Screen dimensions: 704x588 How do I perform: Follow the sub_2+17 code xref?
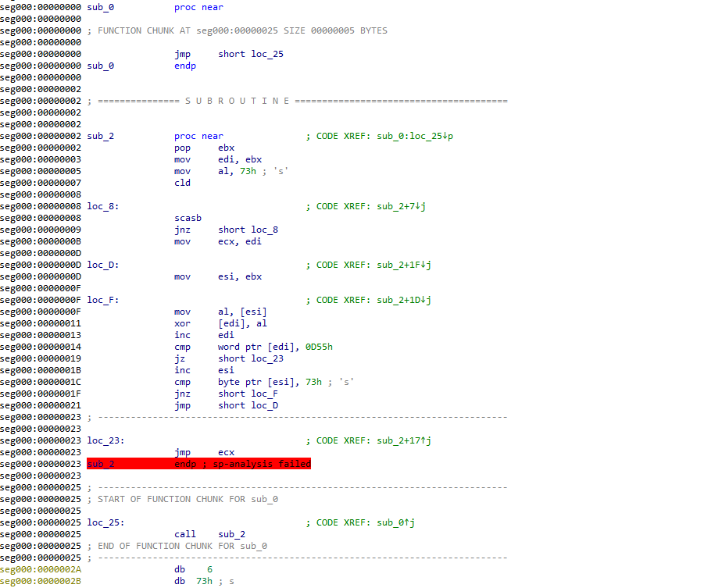(x=405, y=440)
